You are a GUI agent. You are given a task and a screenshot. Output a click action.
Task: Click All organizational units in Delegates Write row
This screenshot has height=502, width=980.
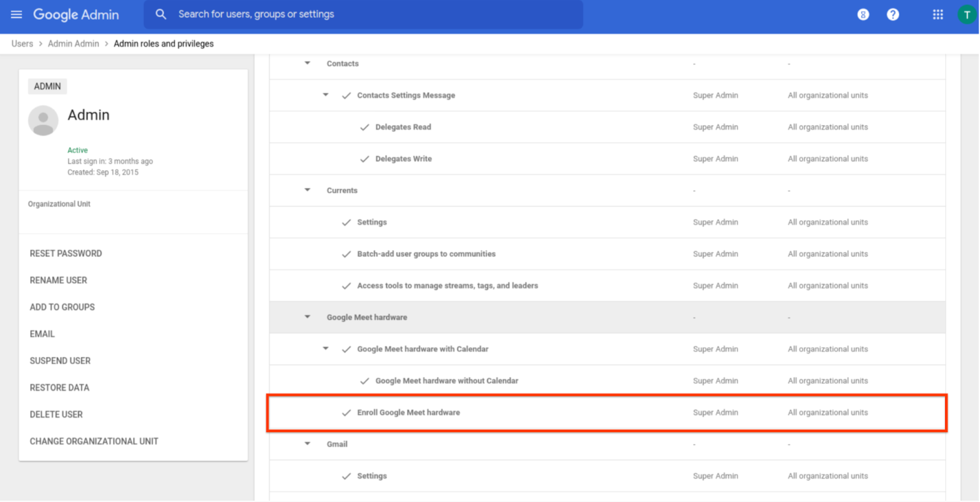[x=827, y=159]
